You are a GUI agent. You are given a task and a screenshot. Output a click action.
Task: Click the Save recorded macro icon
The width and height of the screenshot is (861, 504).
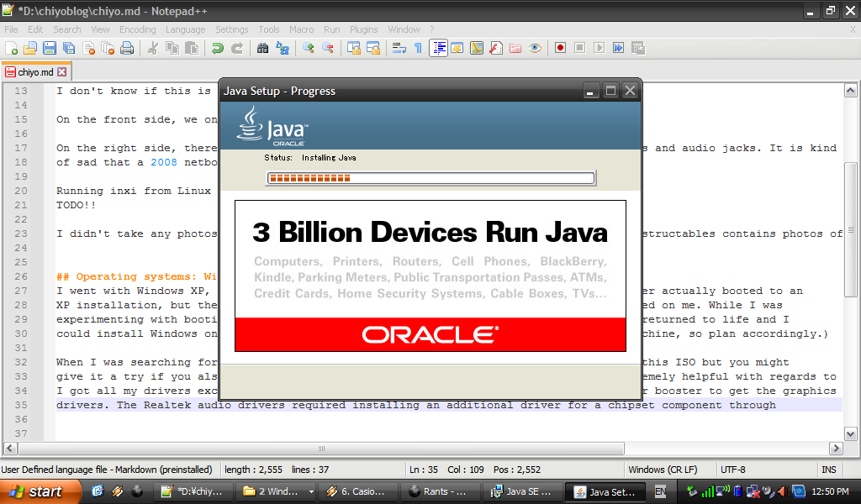(638, 48)
